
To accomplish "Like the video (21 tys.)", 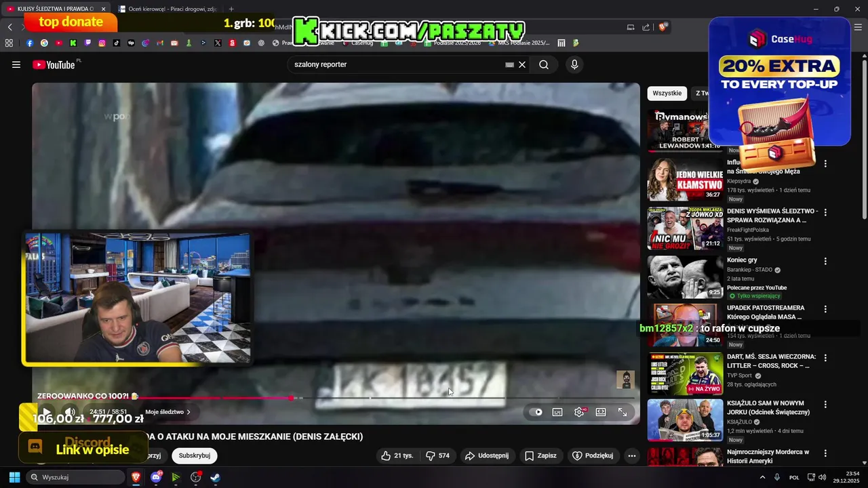I will [397, 455].
